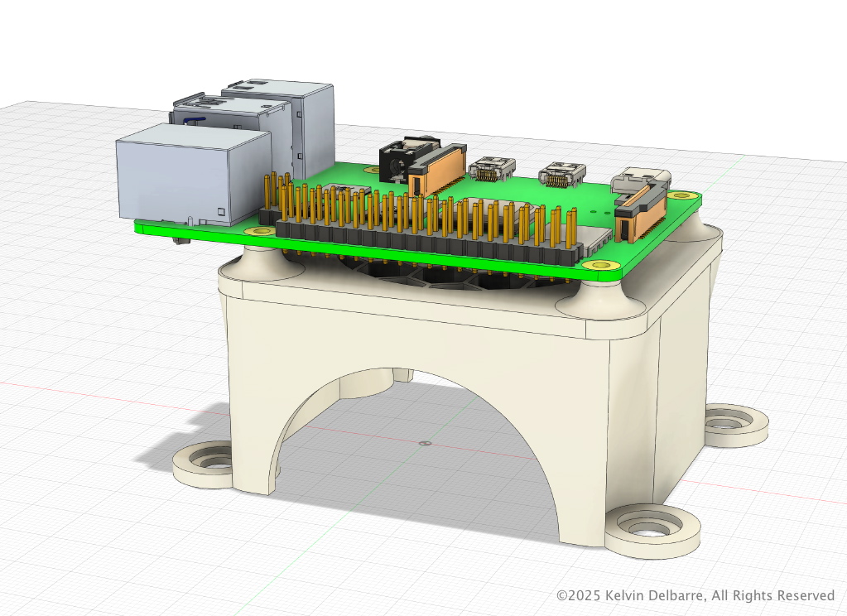Click the micro HDMI port nearest the audio jack

click(x=490, y=170)
